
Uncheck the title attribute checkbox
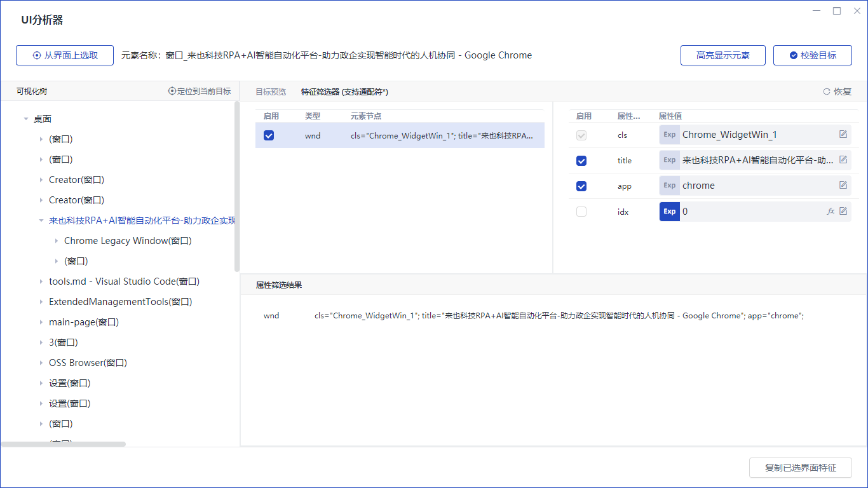click(x=581, y=161)
